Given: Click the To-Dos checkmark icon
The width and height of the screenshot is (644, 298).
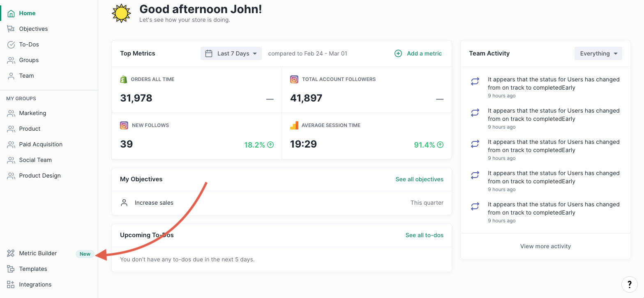Looking at the screenshot, I should (x=11, y=44).
